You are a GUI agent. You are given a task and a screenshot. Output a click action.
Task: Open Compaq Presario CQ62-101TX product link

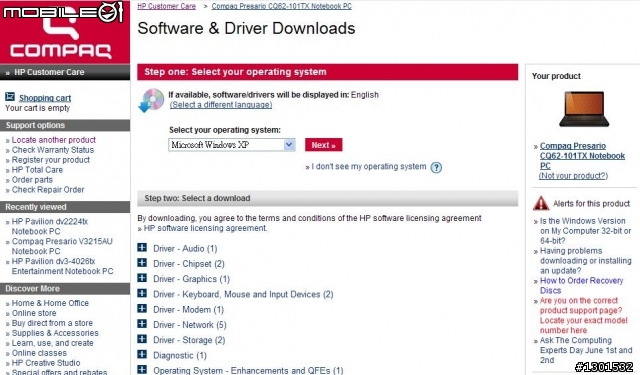click(x=582, y=156)
